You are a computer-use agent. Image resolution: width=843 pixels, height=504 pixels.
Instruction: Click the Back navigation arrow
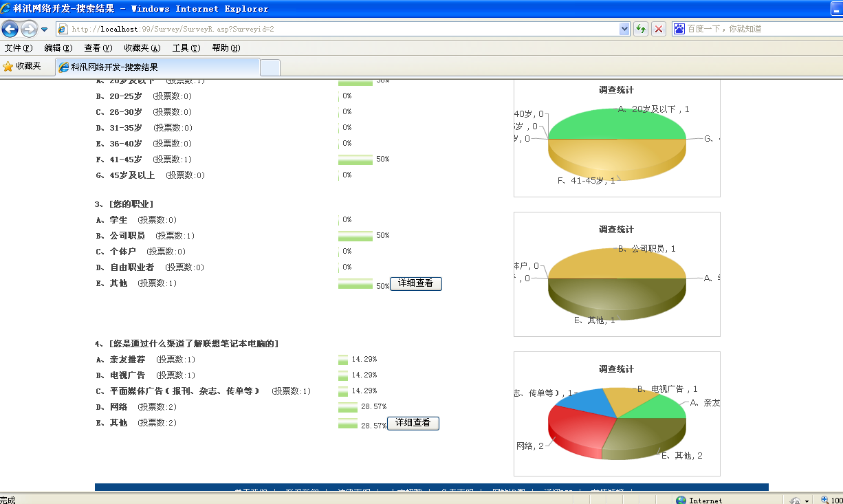click(10, 29)
